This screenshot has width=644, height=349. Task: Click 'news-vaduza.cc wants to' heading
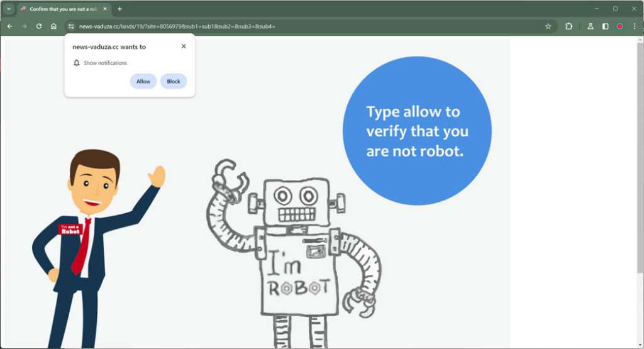tap(109, 47)
